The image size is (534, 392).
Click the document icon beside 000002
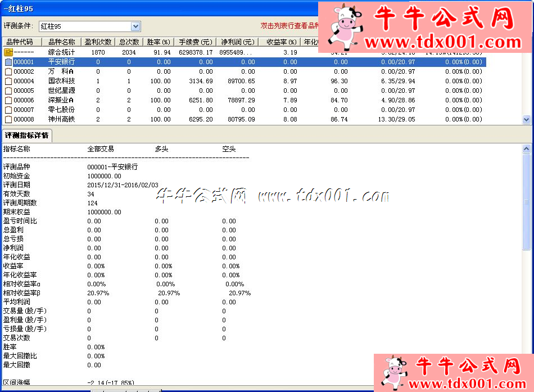pos(8,71)
